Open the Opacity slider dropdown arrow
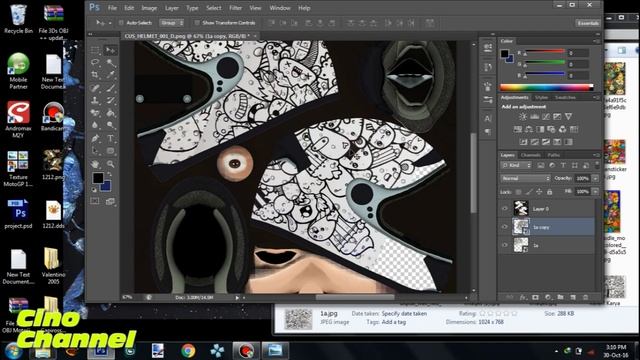This screenshot has height=360, width=640. [596, 178]
